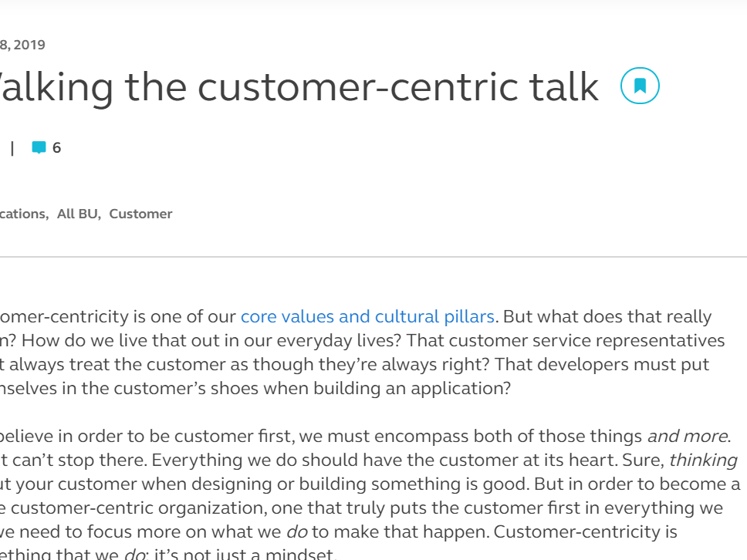
Task: Click the blue comment bubble icon
Action: [39, 147]
